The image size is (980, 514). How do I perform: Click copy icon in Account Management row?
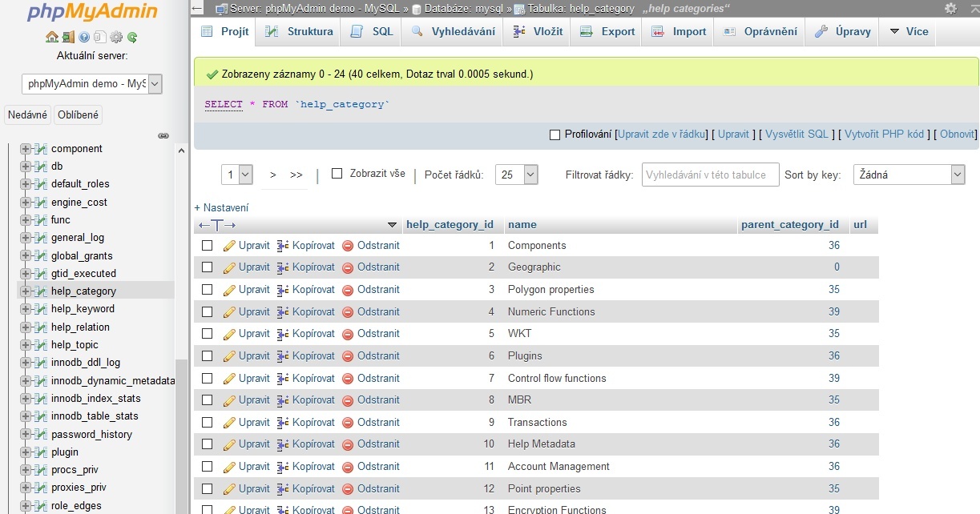283,467
